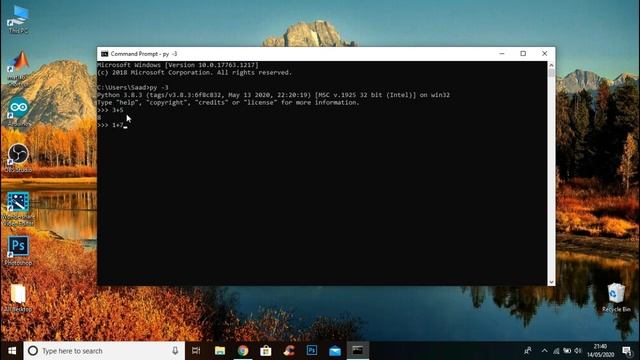Click the Microsoft Corporation copyright line

point(194,72)
